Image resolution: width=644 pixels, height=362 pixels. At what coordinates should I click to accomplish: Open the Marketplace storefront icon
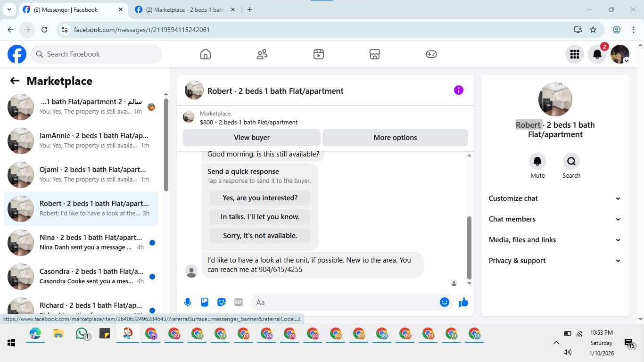pyautogui.click(x=375, y=54)
